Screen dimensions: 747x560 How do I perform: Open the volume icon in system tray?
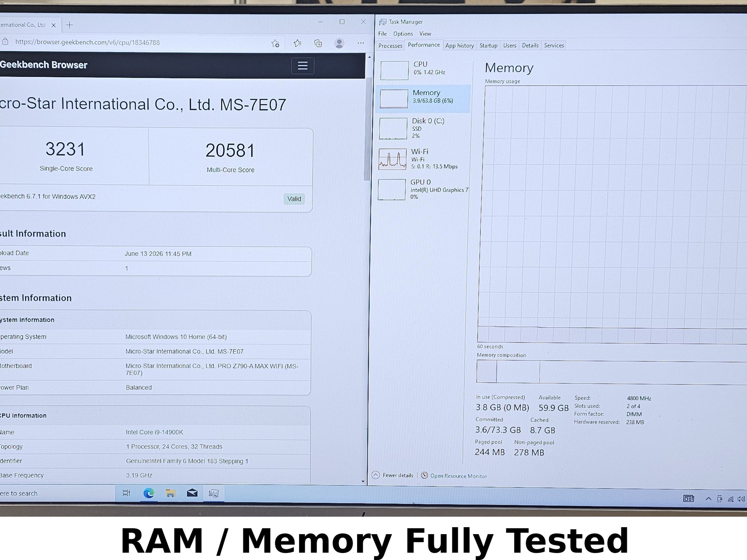point(741,499)
